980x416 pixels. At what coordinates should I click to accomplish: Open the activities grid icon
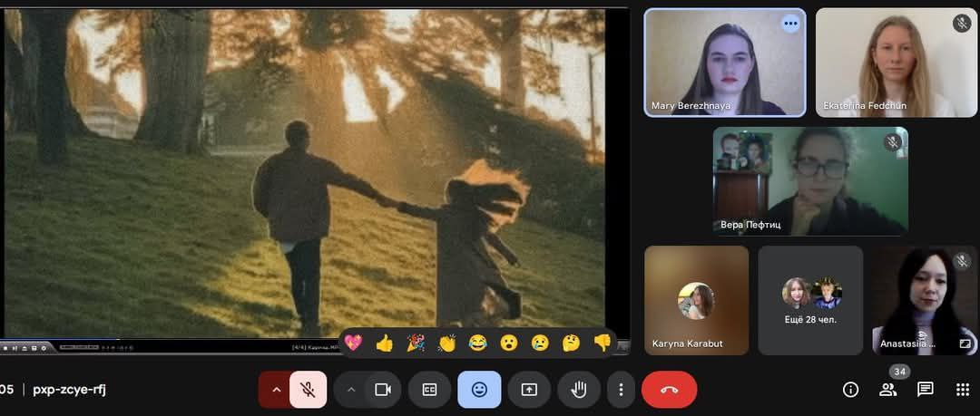point(962,390)
